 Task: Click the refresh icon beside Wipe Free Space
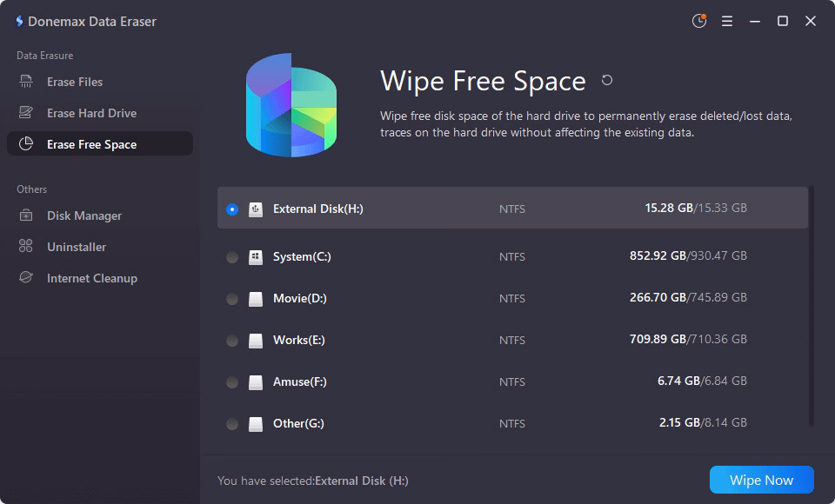pos(606,80)
